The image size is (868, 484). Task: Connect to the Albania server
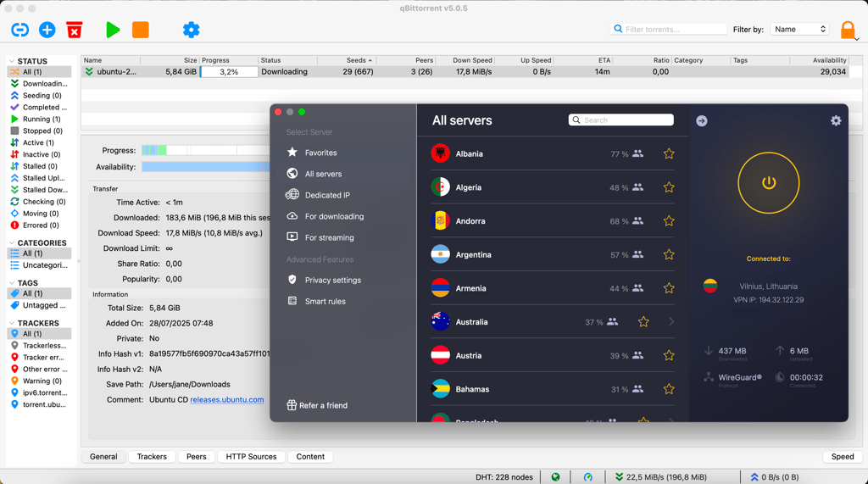coord(553,153)
